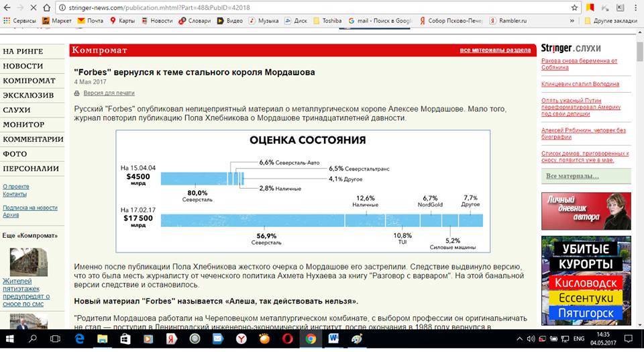The height and width of the screenshot is (352, 644).
Task: Switch to Word in the taskbar
Action: (333, 339)
